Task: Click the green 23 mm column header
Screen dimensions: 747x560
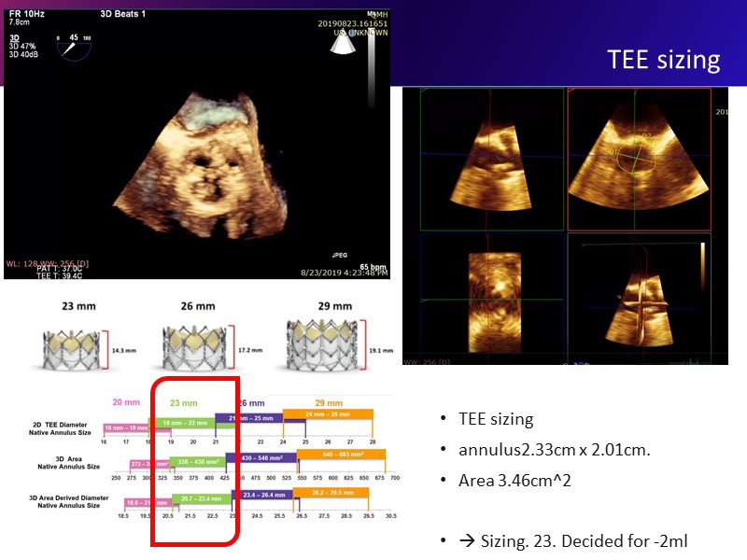Action: click(184, 403)
